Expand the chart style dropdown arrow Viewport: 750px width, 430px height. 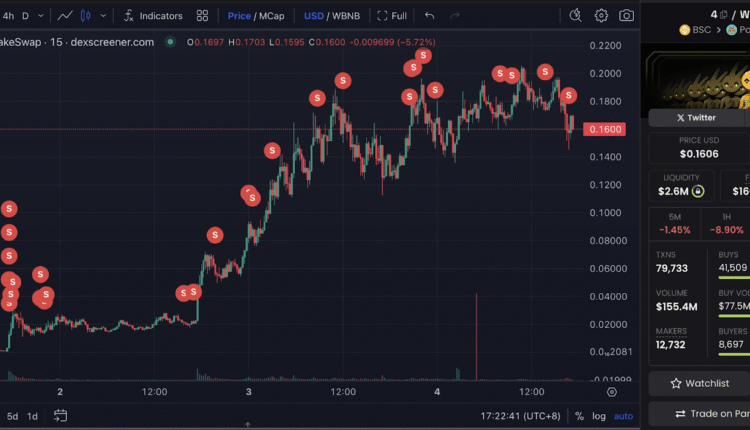click(x=103, y=16)
